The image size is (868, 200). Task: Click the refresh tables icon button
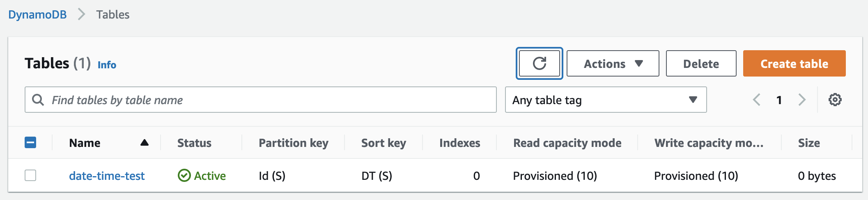point(539,63)
